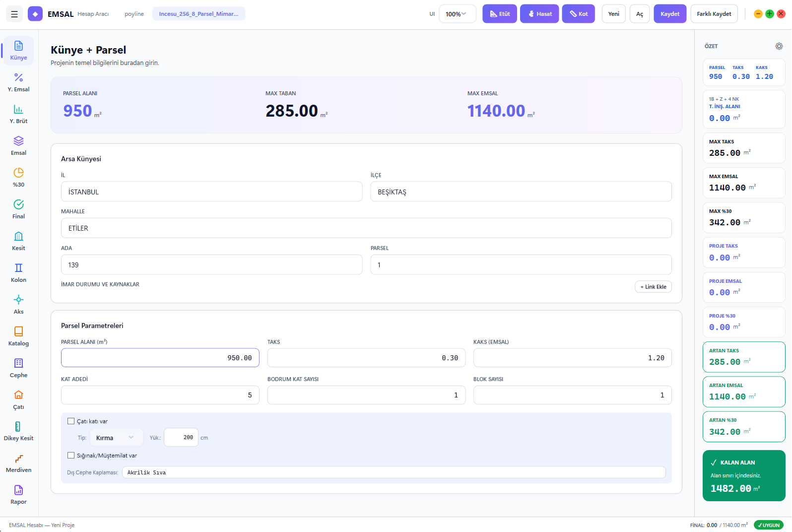
Task: Select the Aks axis icon
Action: pyautogui.click(x=18, y=300)
